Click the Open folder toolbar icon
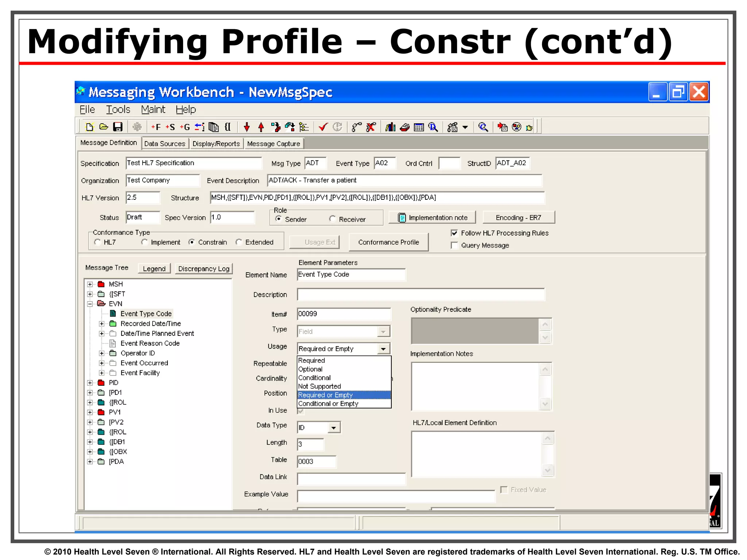Viewport: 747px width, 560px height. coord(104,127)
